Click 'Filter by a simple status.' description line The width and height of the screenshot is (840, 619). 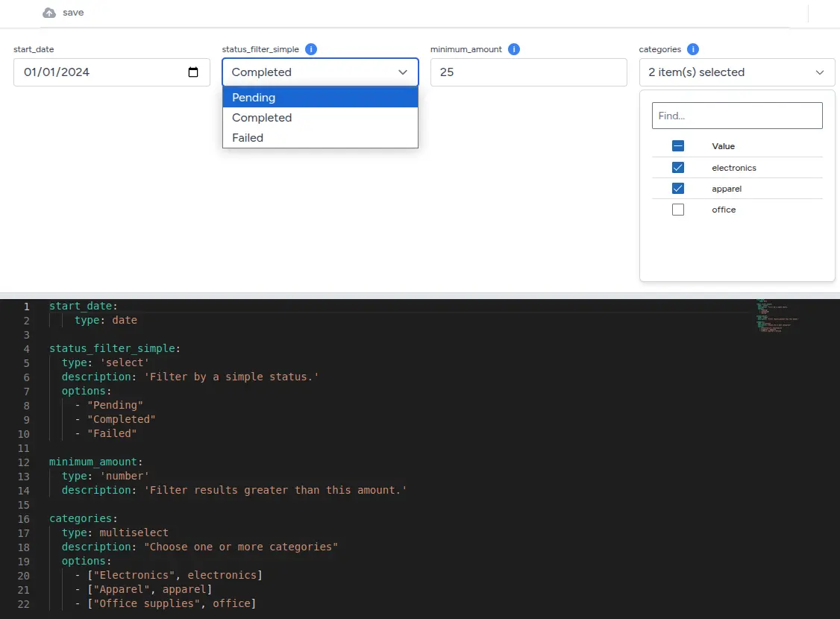190,377
